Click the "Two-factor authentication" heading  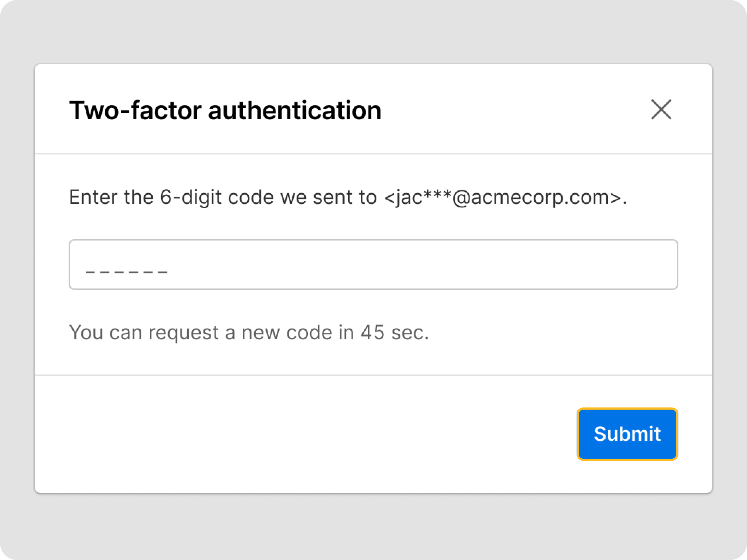[225, 110]
